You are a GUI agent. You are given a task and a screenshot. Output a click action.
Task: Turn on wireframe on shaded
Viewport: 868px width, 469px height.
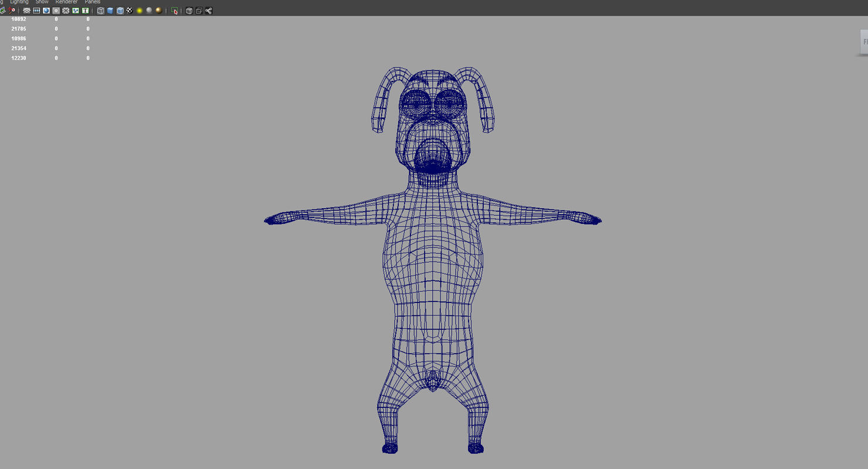[x=120, y=11]
